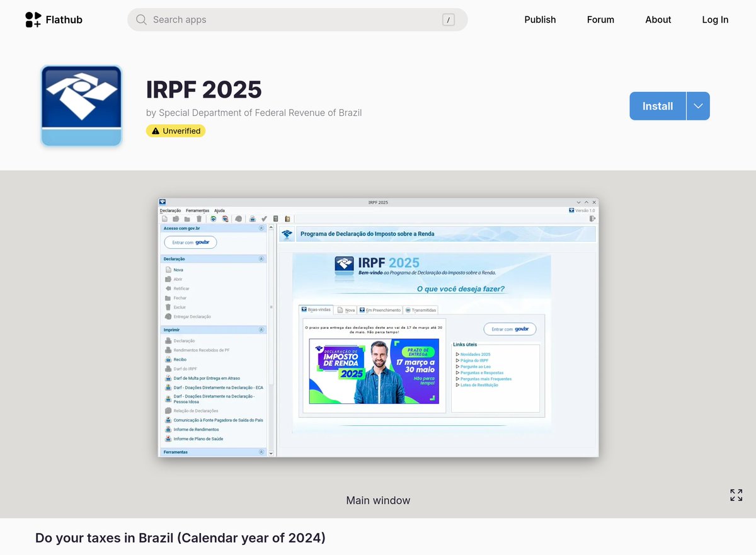The width and height of the screenshot is (756, 555).
Task: Expand the screenshot to fullscreen
Action: coord(736,495)
